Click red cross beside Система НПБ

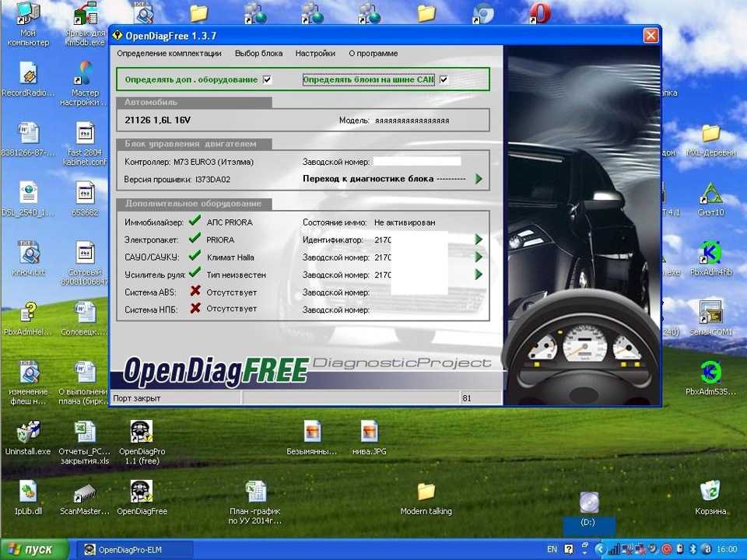tap(195, 308)
